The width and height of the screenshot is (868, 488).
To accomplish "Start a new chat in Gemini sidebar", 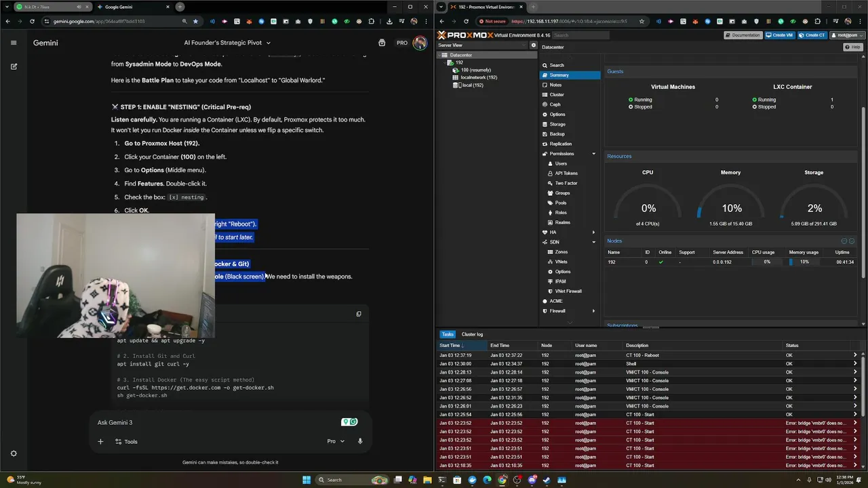I will [x=14, y=66].
